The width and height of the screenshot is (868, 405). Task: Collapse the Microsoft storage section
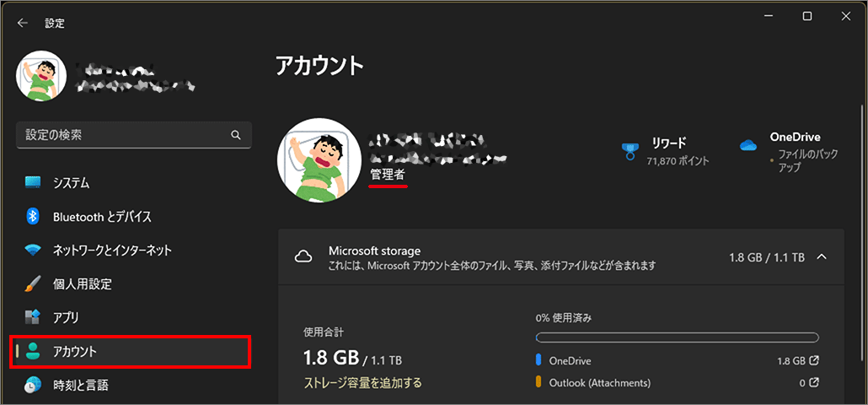coord(822,256)
